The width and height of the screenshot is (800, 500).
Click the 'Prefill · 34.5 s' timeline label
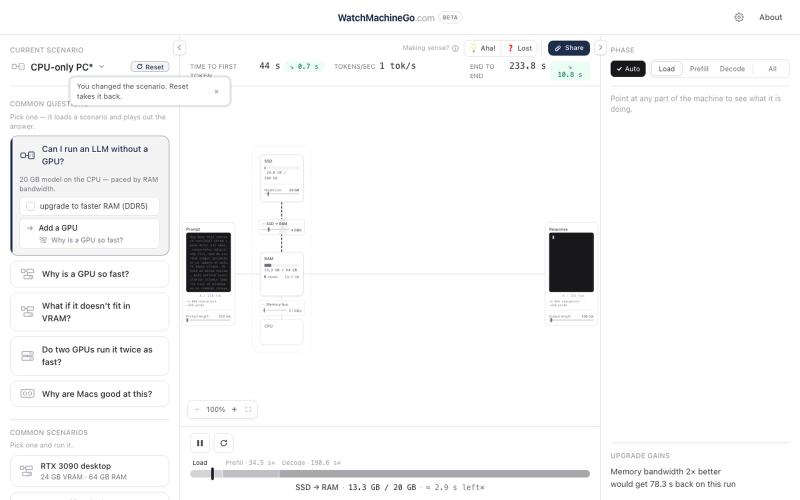(250, 463)
